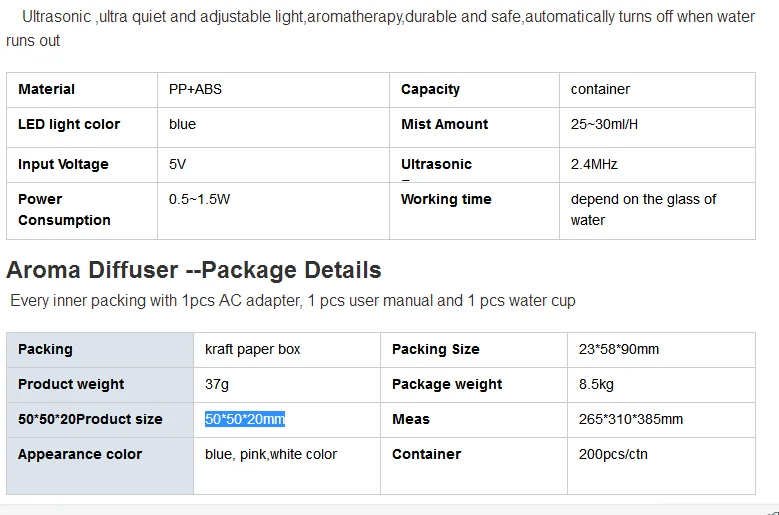Click the Aroma Diffuser --Package Details heading
The height and width of the screenshot is (515, 779).
(194, 270)
